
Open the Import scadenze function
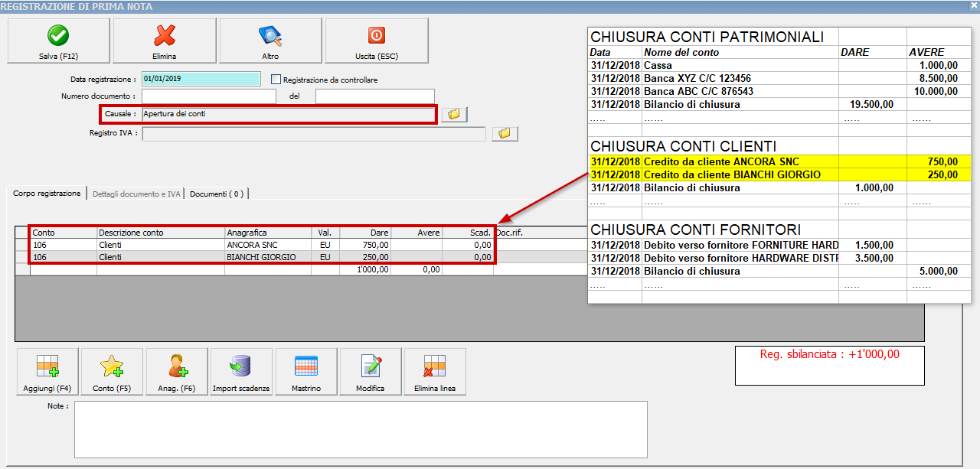click(x=241, y=372)
